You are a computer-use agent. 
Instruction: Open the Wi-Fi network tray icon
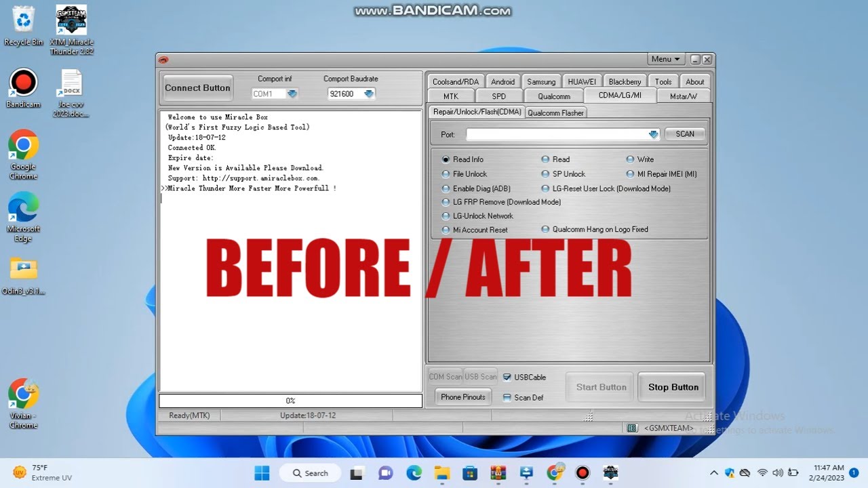pyautogui.click(x=762, y=473)
